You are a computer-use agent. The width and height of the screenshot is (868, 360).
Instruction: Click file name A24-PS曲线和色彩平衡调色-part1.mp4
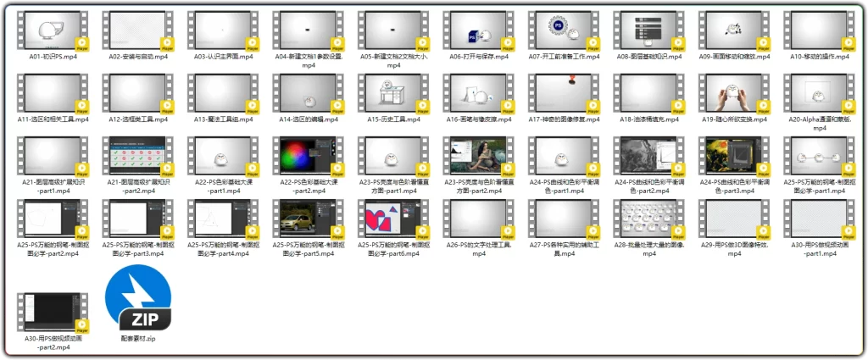(x=564, y=186)
